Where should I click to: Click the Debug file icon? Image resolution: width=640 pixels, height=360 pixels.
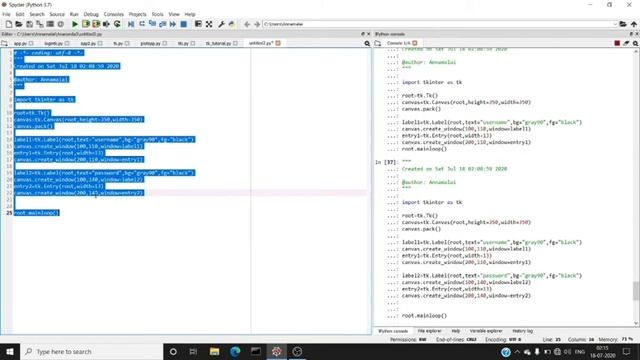coord(131,24)
